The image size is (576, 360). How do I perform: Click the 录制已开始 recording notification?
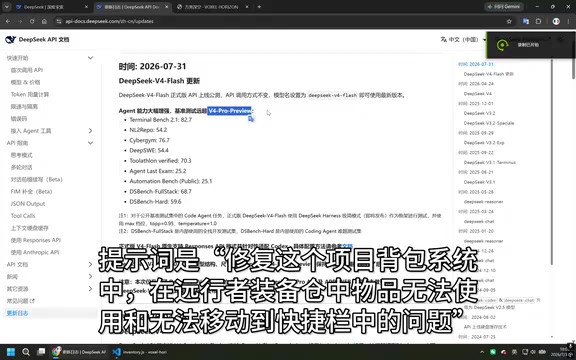[531, 45]
